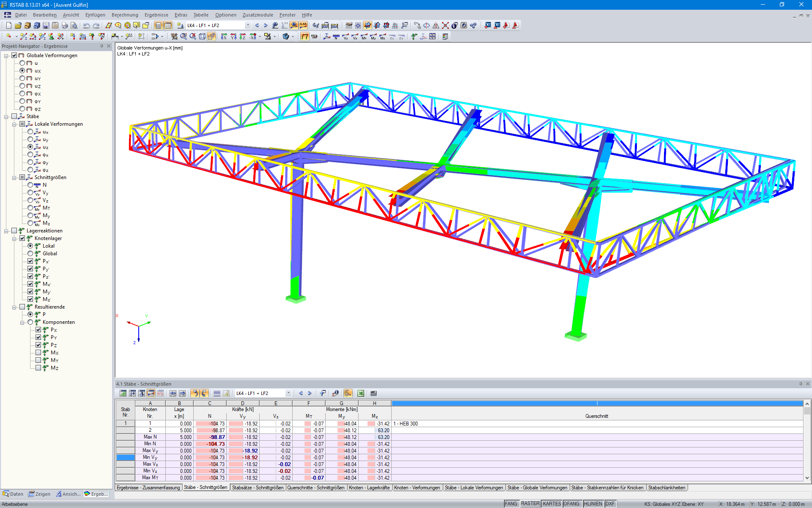Click Excel export icon in table toolbar
812x508 pixels.
361,393
